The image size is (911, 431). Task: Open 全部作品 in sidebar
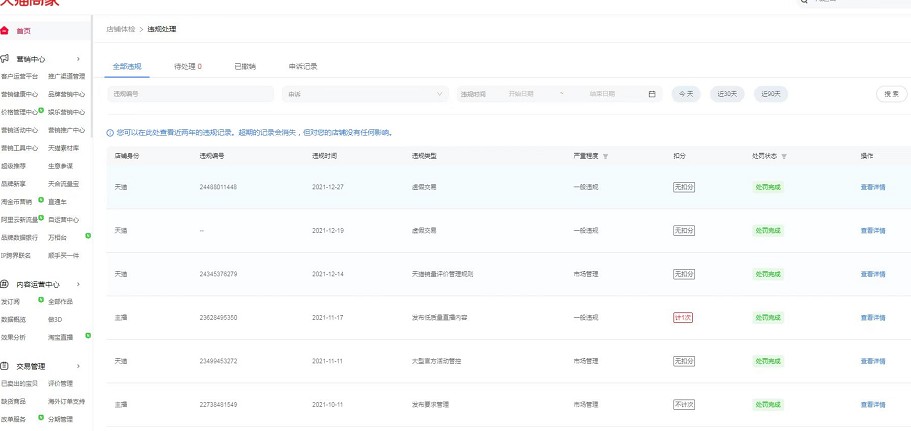click(x=60, y=302)
